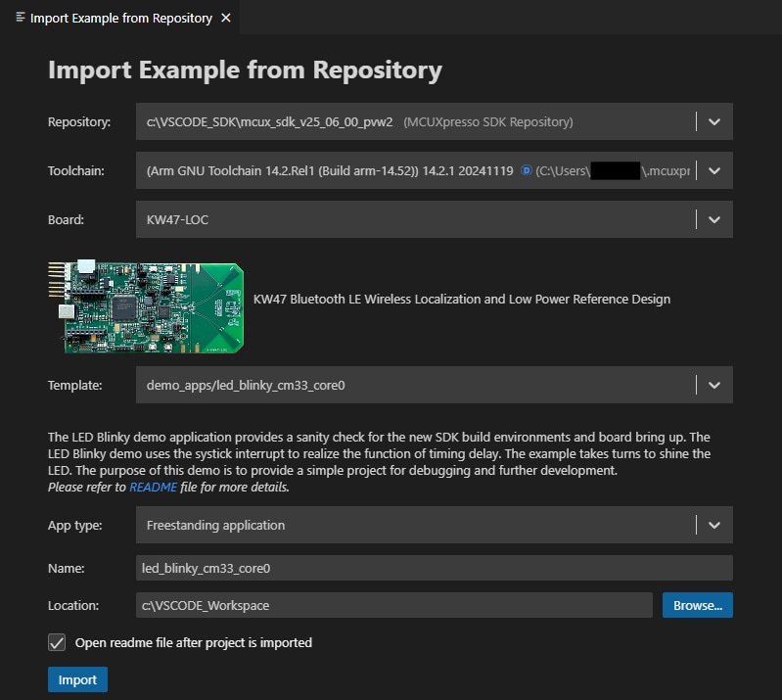Open the Repository dropdown arrow
This screenshot has height=700, width=782.
[714, 121]
